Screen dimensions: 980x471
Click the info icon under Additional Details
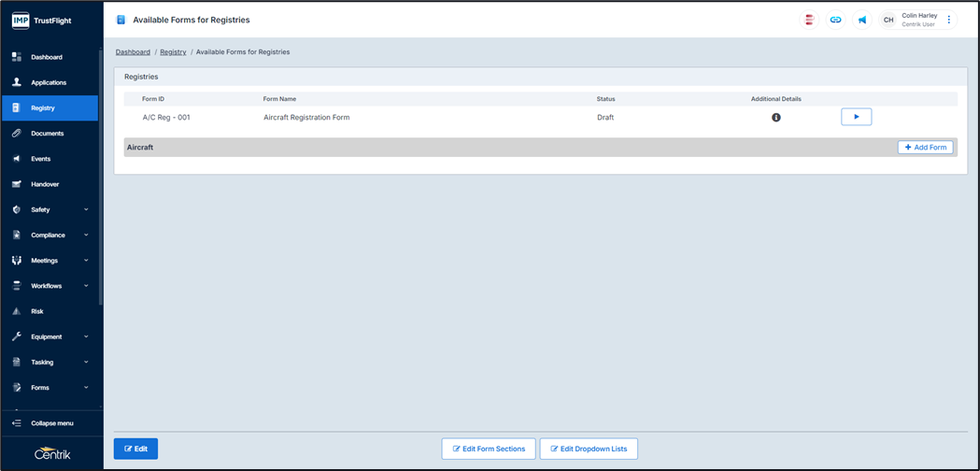tap(775, 118)
